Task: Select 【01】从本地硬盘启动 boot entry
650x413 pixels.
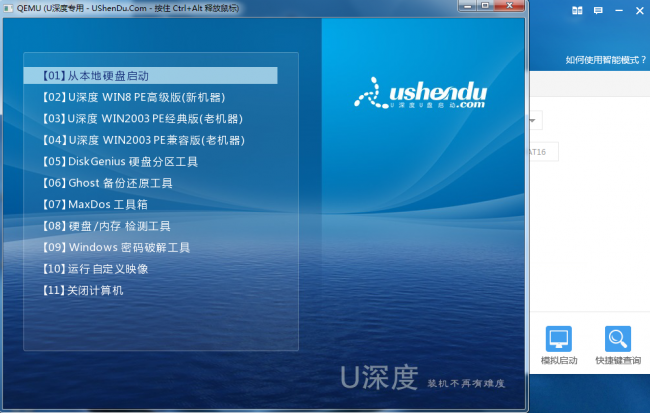Action: pyautogui.click(x=150, y=75)
